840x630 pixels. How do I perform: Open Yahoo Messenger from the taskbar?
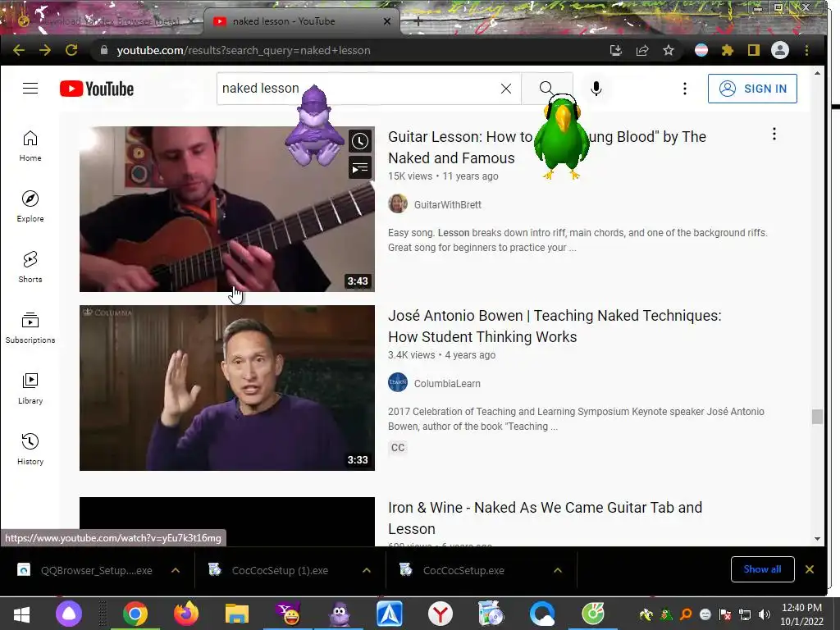pyautogui.click(x=288, y=614)
